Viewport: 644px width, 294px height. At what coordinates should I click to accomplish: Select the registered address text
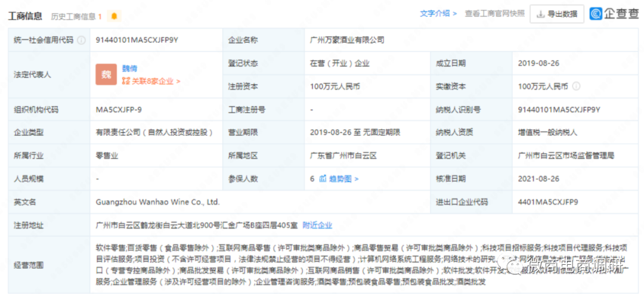click(x=196, y=225)
